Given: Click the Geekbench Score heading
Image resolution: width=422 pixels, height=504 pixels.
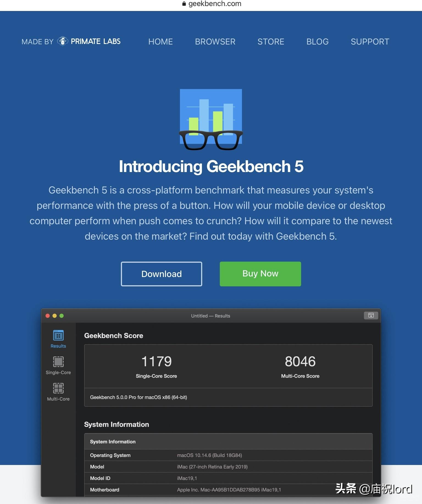Looking at the screenshot, I should [x=113, y=336].
